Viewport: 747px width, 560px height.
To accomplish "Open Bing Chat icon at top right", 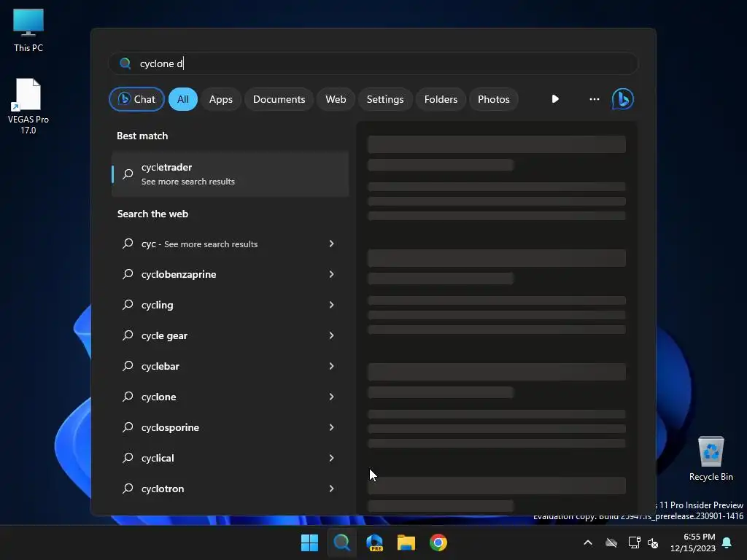I will (x=622, y=99).
